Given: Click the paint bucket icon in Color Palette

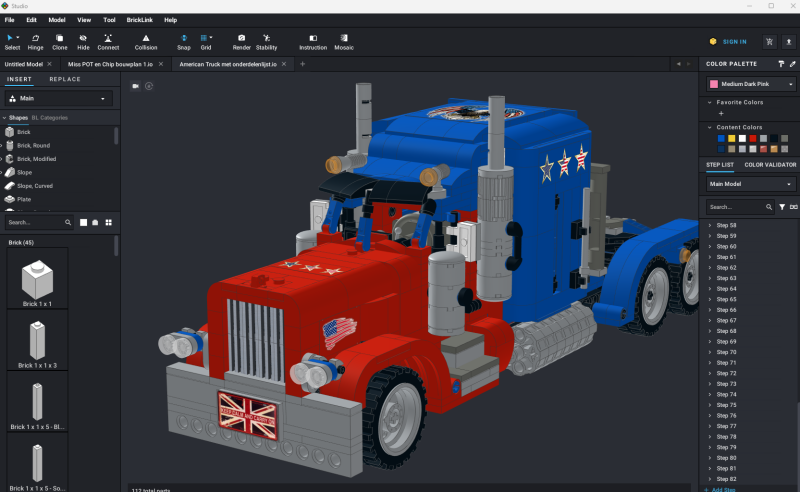Looking at the screenshot, I should [780, 63].
